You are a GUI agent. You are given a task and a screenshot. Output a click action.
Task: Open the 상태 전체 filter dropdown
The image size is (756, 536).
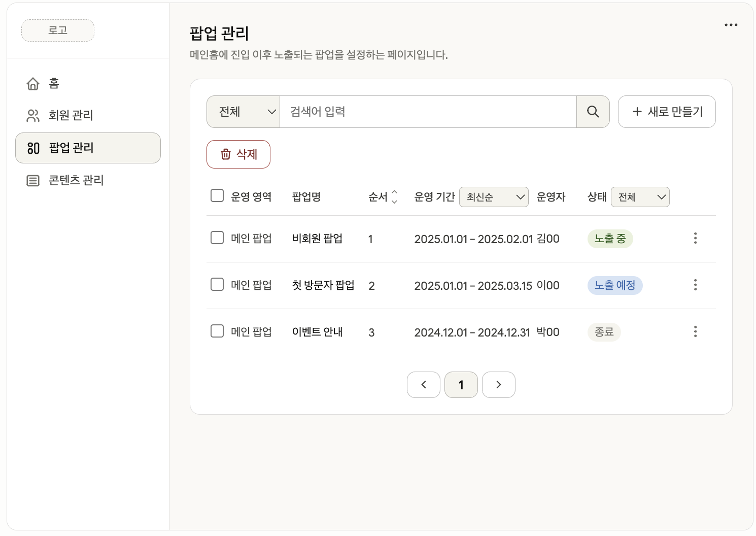coord(640,197)
